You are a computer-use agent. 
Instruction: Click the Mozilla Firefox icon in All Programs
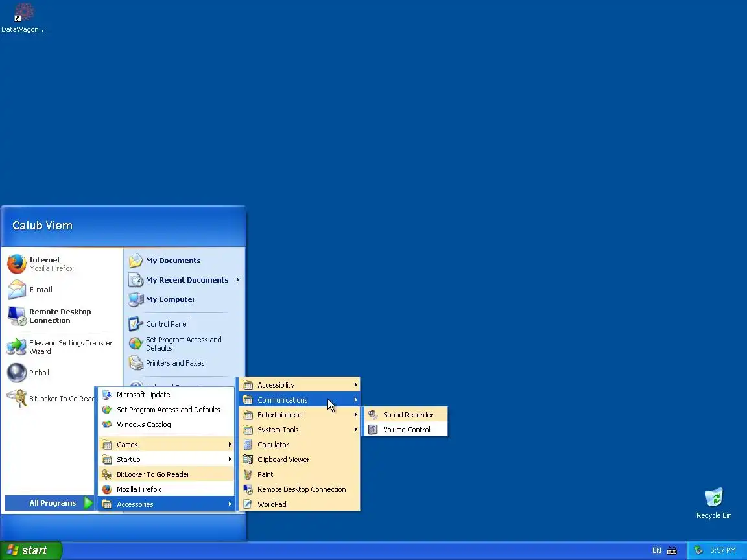pos(107,489)
